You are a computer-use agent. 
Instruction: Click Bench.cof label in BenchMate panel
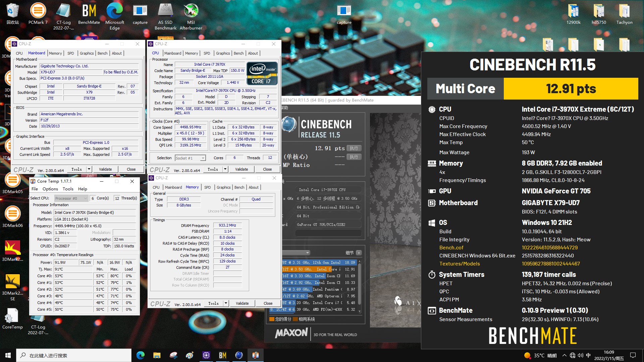coord(451,248)
